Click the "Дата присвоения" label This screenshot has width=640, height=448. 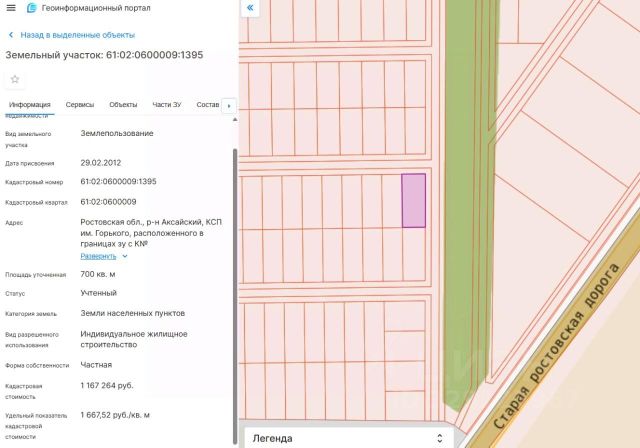29,164
